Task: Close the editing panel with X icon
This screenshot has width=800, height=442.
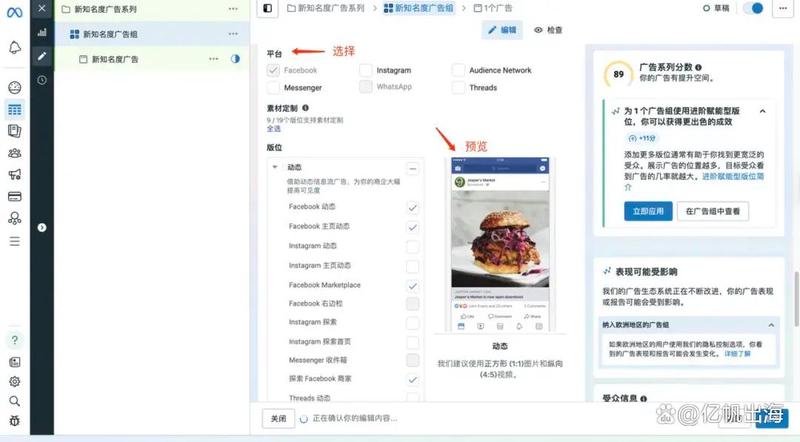Action: click(41, 9)
